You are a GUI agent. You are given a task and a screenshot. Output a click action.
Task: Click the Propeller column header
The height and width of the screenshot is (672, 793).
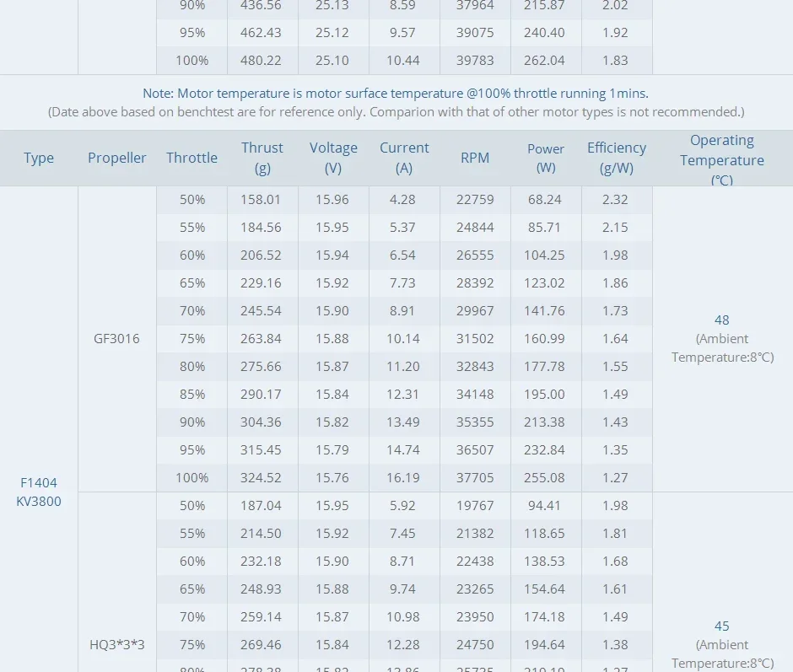117,158
